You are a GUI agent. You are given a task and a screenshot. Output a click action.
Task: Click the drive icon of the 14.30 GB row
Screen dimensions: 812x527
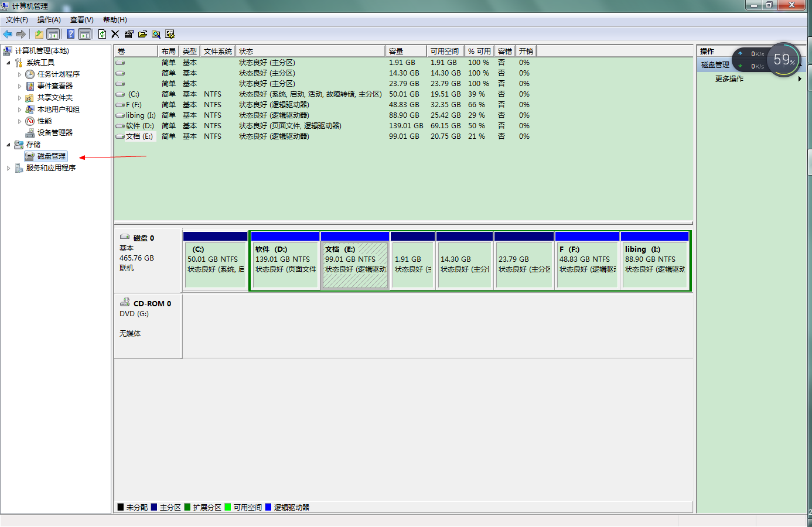120,73
